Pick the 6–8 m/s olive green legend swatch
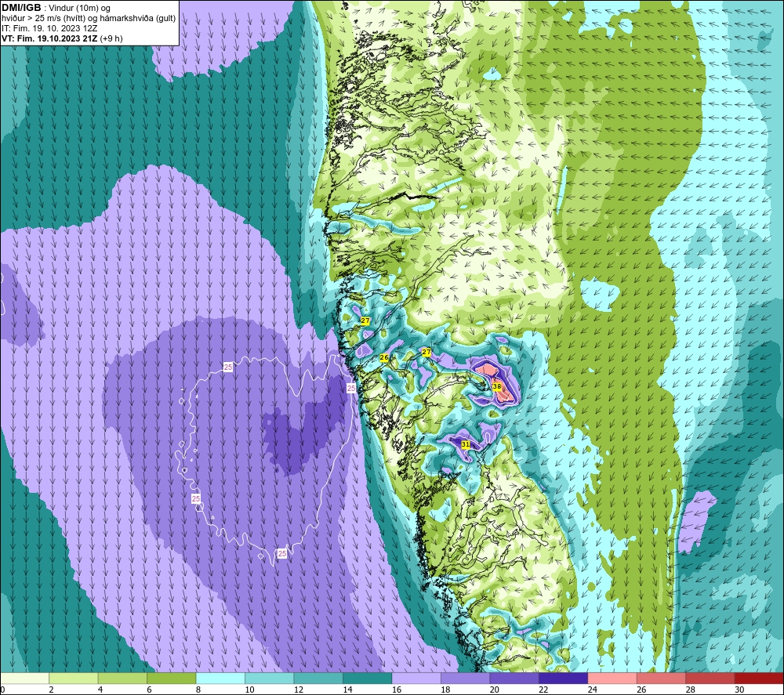784x695 pixels. (172, 678)
